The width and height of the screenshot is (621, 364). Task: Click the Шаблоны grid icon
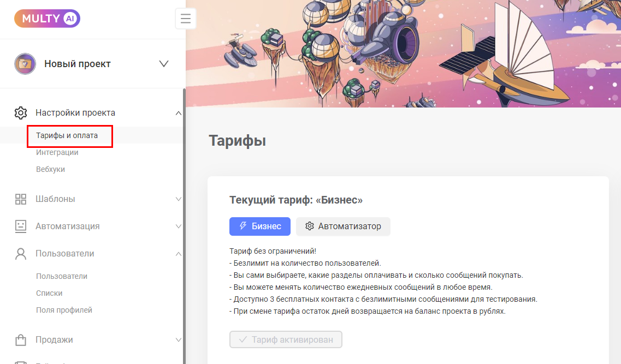point(21,199)
